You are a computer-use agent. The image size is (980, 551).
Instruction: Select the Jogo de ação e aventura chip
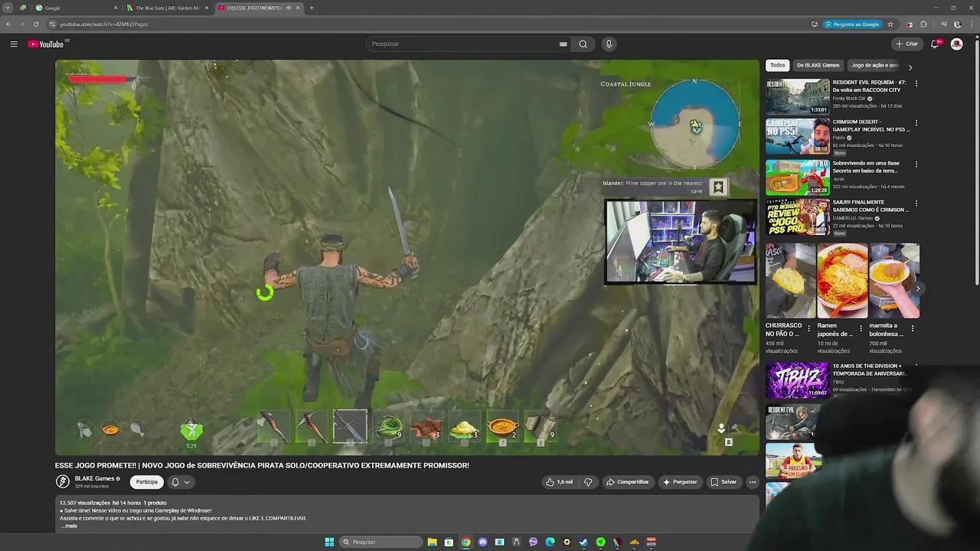coord(874,65)
